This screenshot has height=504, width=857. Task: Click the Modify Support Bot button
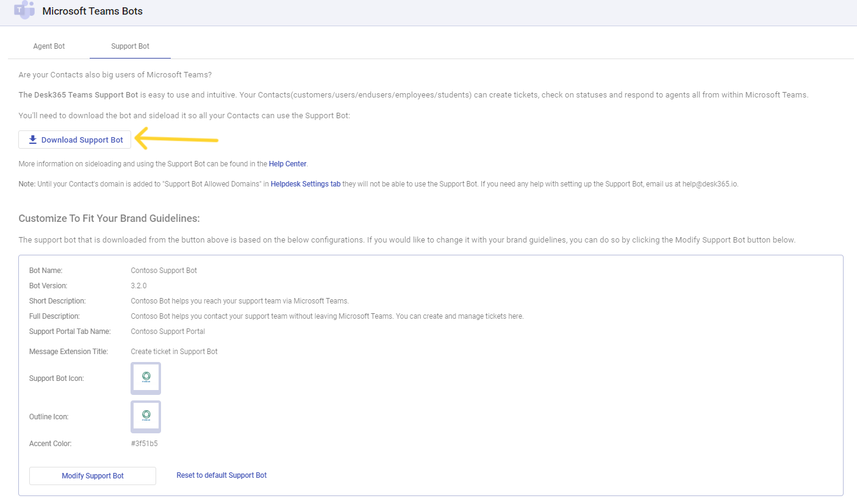pyautogui.click(x=92, y=475)
